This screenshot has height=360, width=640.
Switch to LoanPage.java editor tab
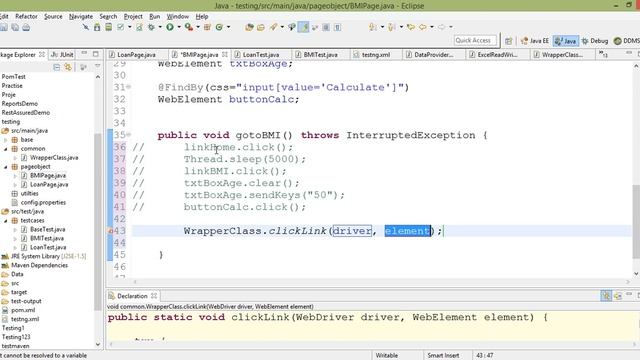pos(136,54)
